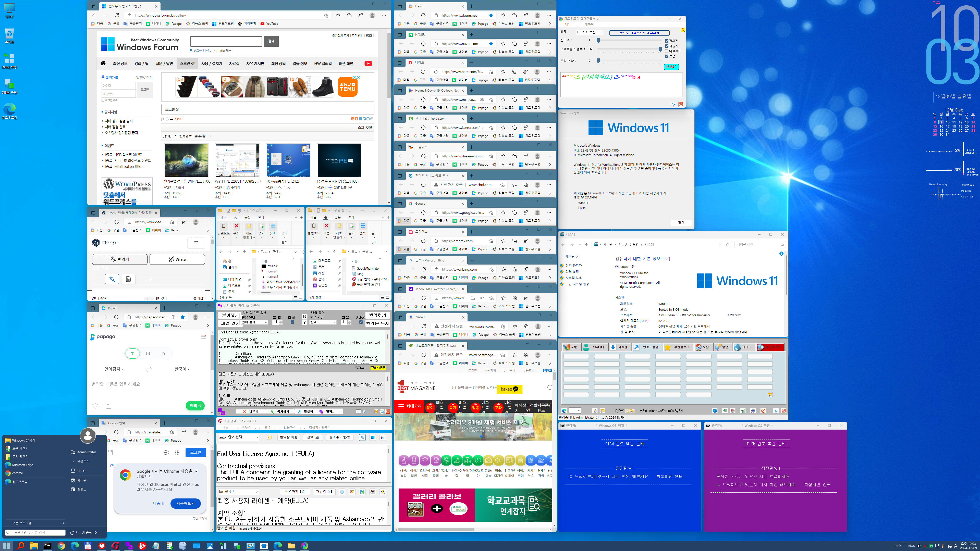Viewport: 980px width, 551px height.
Task: Open the 방문하기 menu in 구글 번역 도우미
Action: click(289, 428)
